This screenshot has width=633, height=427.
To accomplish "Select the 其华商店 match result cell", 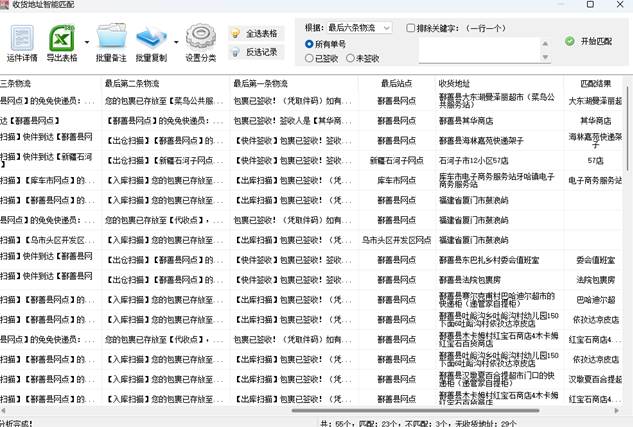I will point(595,121).
